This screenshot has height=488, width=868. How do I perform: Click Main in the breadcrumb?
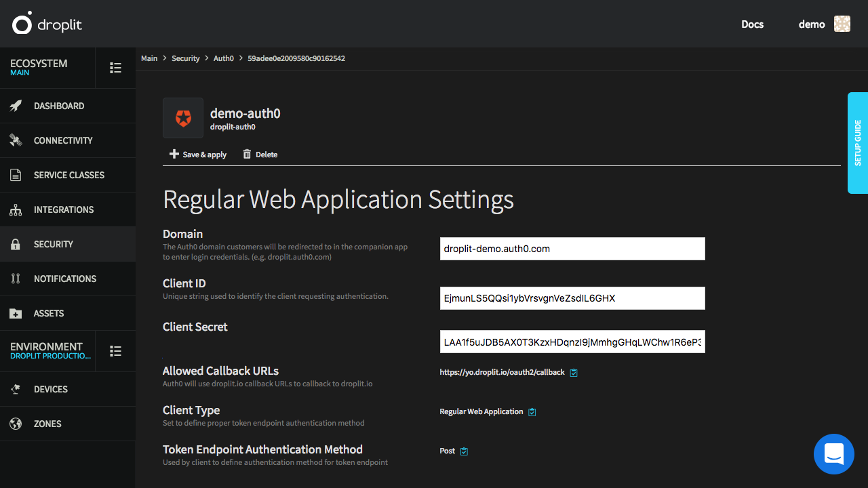149,58
